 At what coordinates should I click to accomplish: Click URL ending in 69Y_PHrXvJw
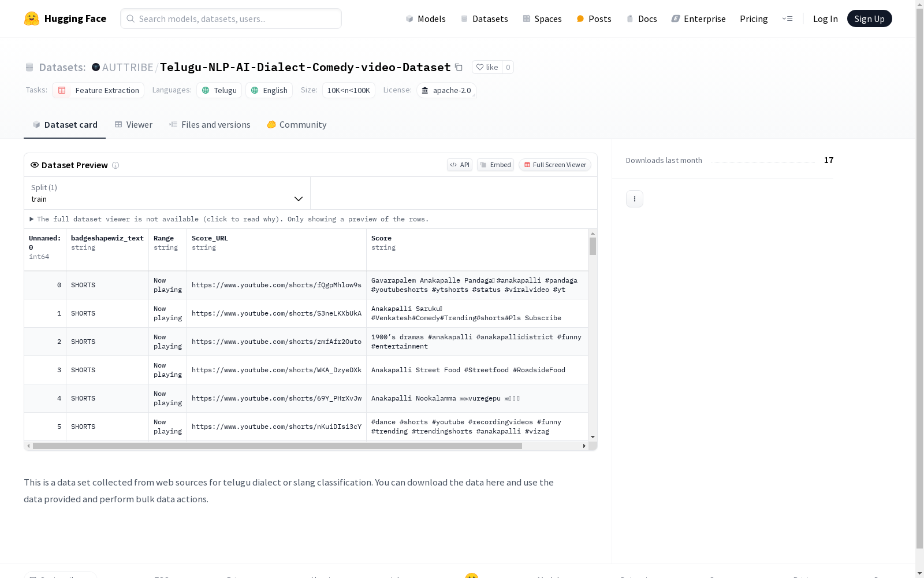click(277, 398)
